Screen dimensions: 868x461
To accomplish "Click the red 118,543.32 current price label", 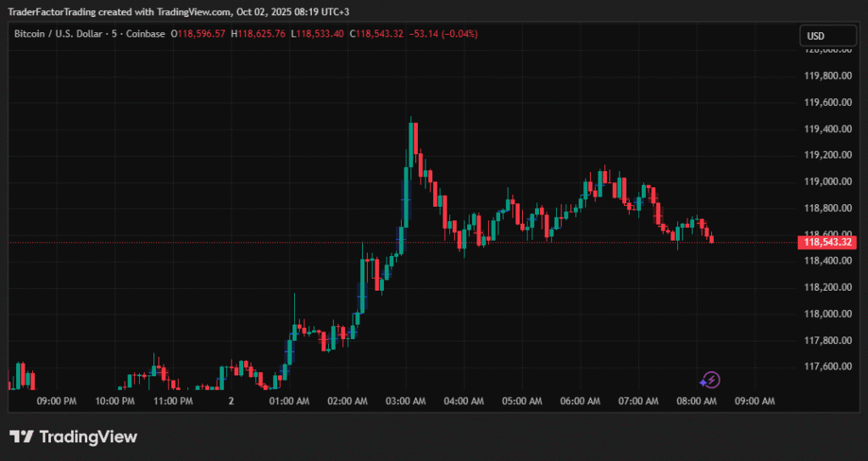I will [827, 242].
